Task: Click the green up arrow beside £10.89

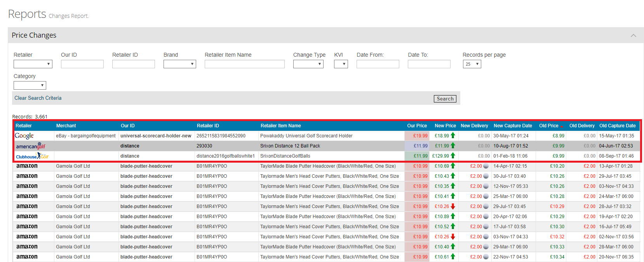Action: point(453,216)
